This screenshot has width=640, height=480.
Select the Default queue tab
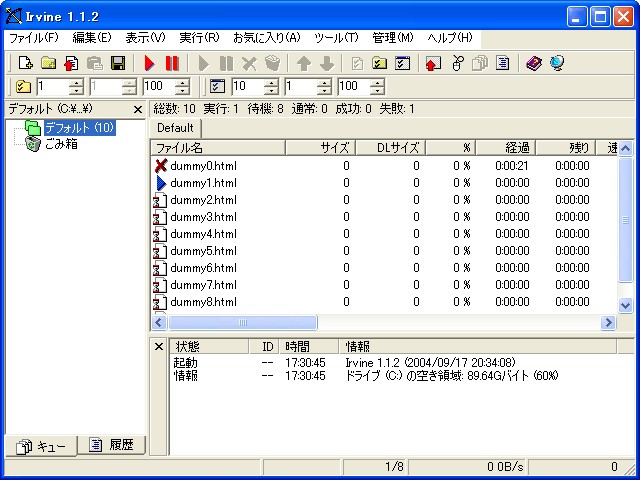click(x=175, y=128)
